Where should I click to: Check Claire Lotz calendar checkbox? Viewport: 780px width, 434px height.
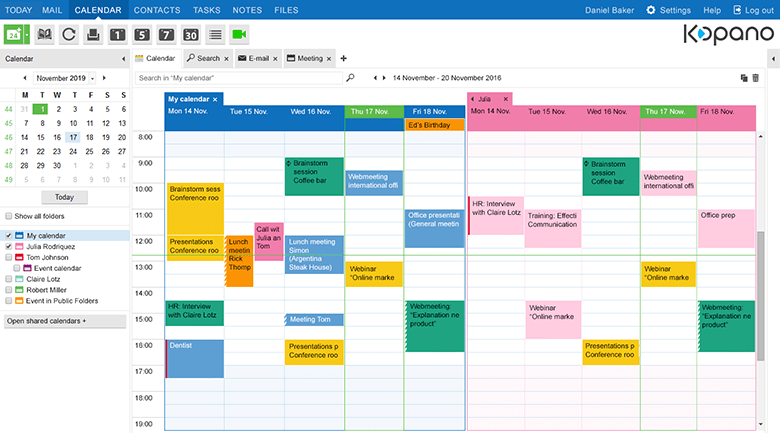pyautogui.click(x=8, y=279)
